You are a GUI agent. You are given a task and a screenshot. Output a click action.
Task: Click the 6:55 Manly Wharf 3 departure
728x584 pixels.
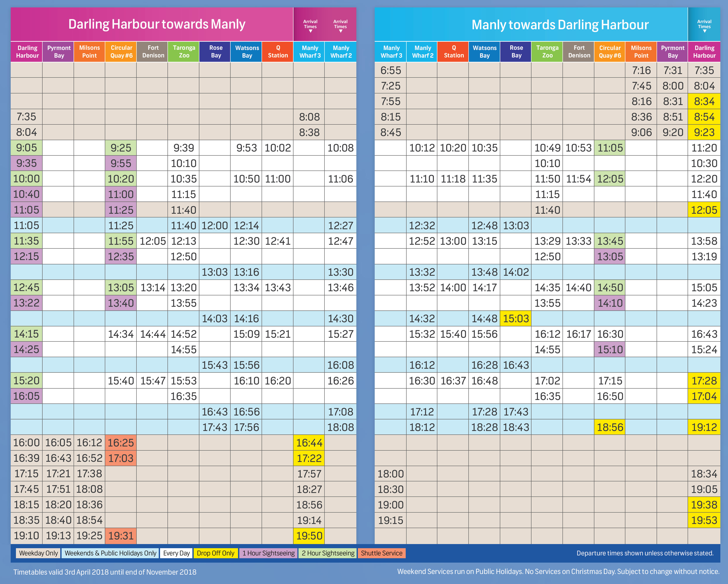click(x=391, y=70)
